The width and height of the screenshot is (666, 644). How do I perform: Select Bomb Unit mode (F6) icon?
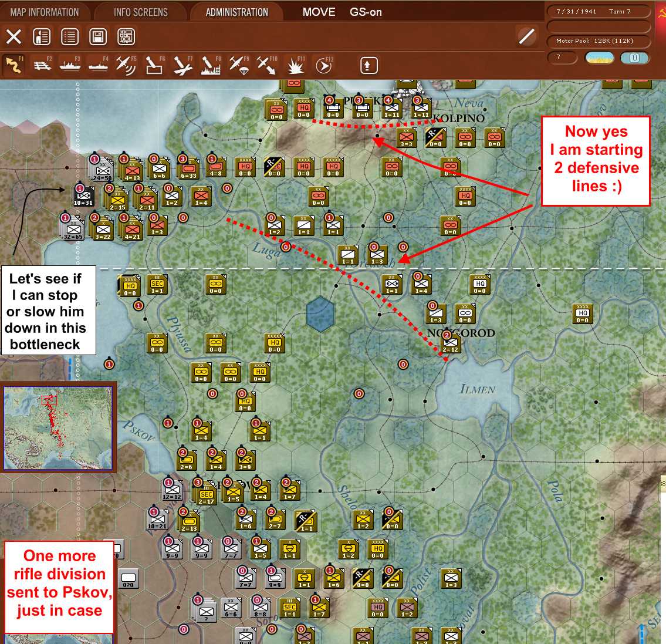[154, 65]
